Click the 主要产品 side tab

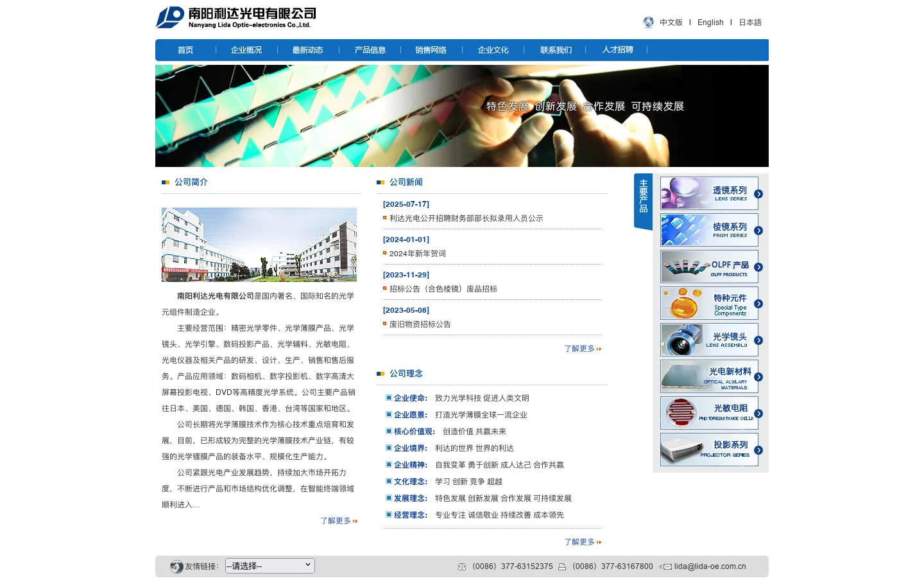coord(643,200)
